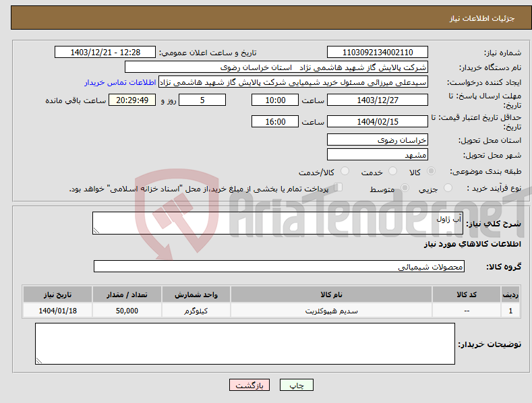Click the resize handle of توضیحات خریدار box
532x403 pixels.
tap(38, 361)
